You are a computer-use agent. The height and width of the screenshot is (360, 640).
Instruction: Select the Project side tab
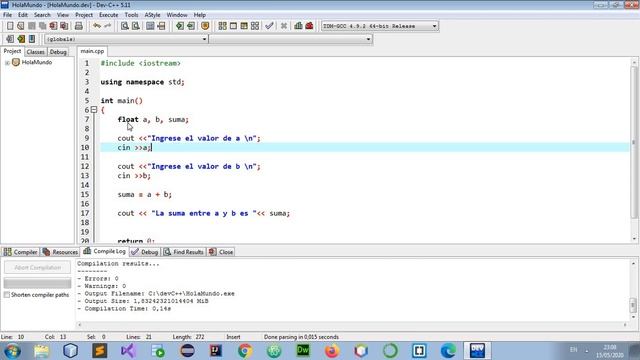[12, 51]
